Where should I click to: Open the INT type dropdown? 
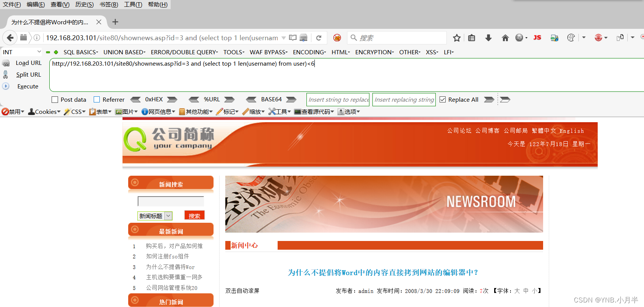[x=22, y=52]
